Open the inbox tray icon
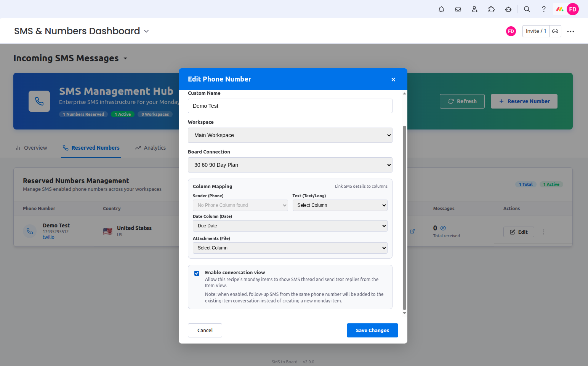 [x=458, y=9]
